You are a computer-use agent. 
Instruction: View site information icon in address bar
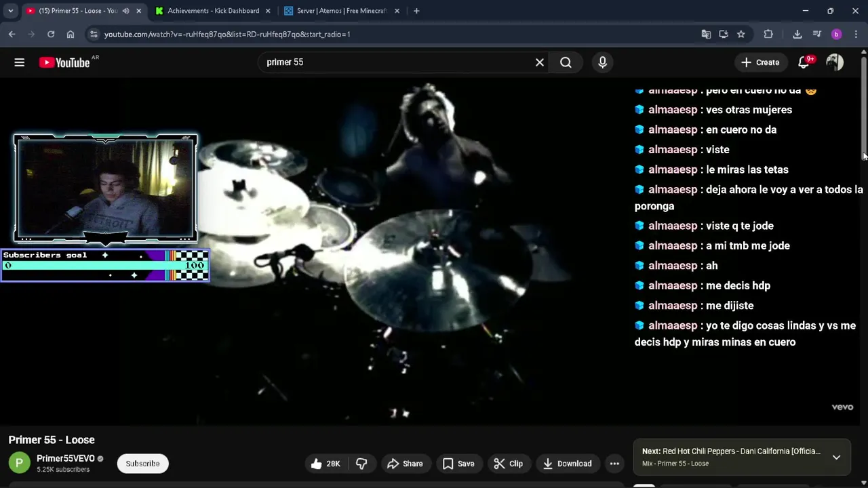tap(94, 34)
